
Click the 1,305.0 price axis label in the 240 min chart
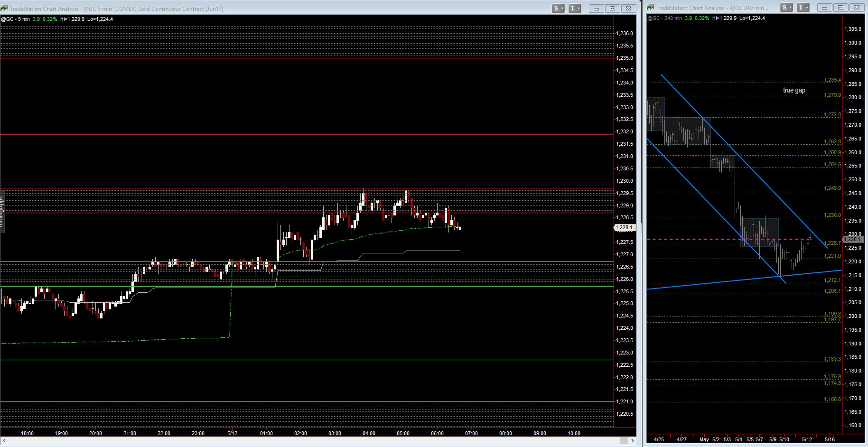853,29
